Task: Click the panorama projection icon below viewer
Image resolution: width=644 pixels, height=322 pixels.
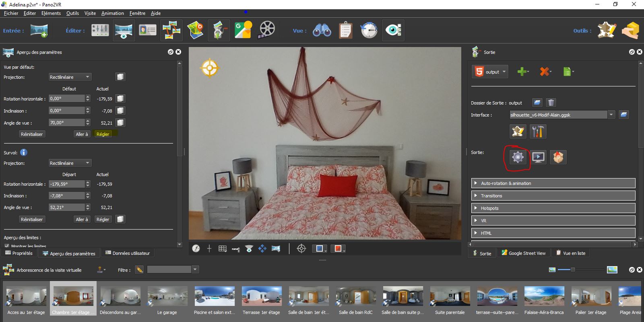Action: (276, 248)
